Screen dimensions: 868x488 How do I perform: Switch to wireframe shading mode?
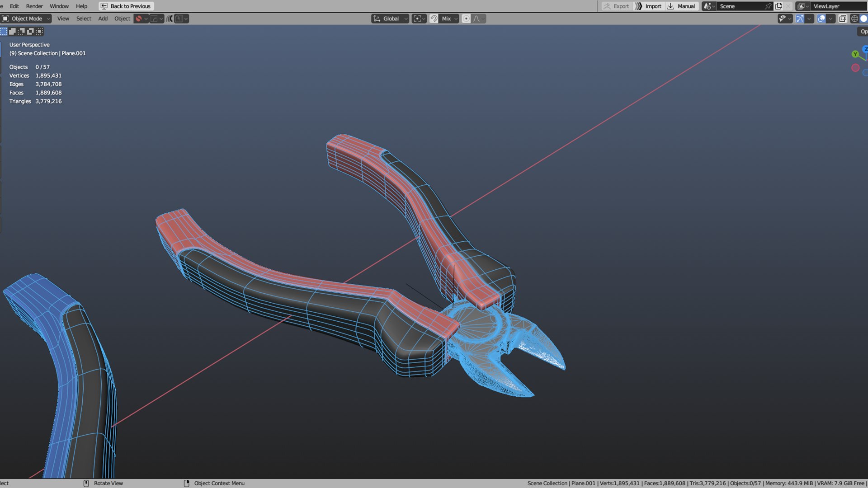point(854,19)
